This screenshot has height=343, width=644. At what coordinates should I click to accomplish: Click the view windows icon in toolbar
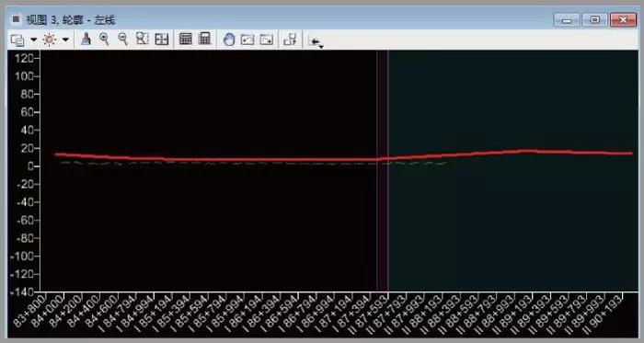[17, 40]
